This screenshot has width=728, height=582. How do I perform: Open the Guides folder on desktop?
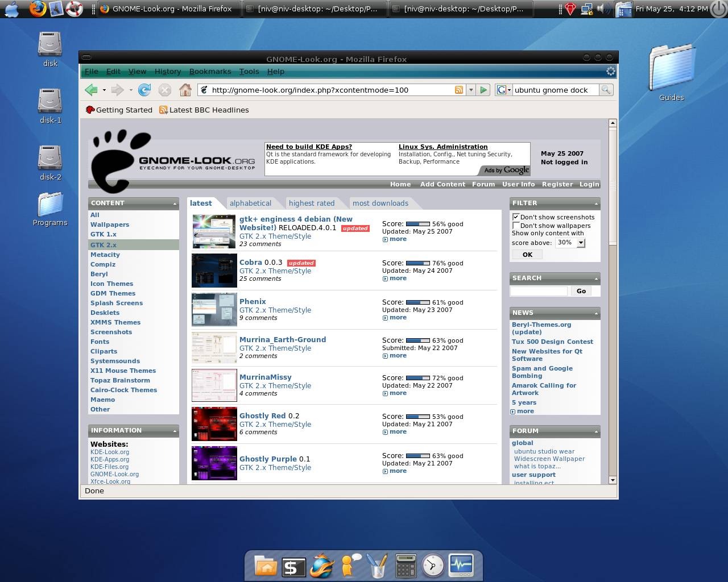pyautogui.click(x=672, y=73)
